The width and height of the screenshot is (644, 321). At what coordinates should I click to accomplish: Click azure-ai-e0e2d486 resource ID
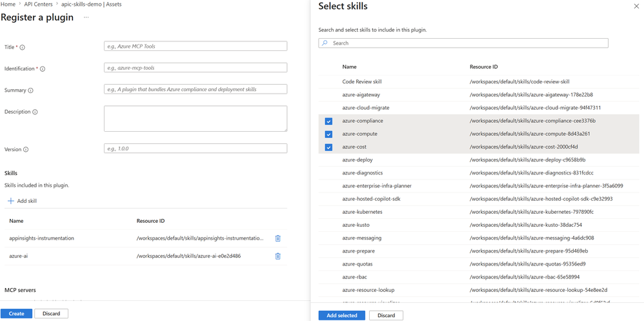[x=188, y=256]
